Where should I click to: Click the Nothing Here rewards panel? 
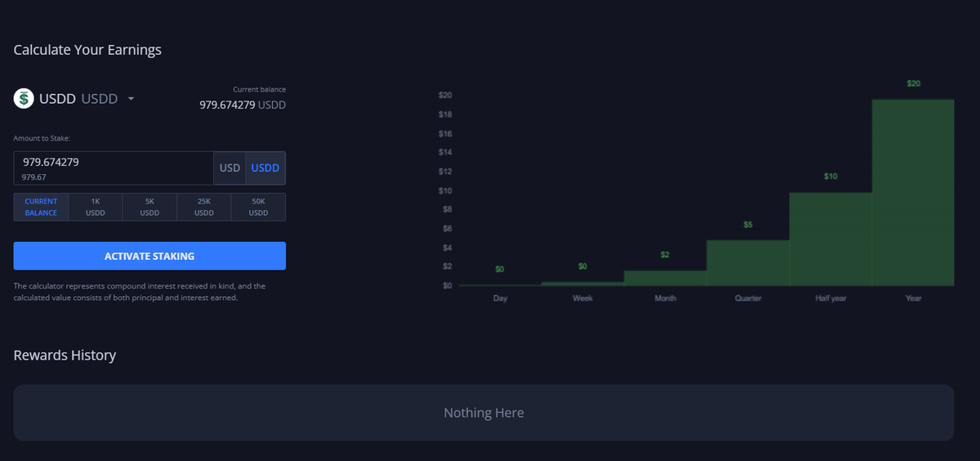(483, 413)
